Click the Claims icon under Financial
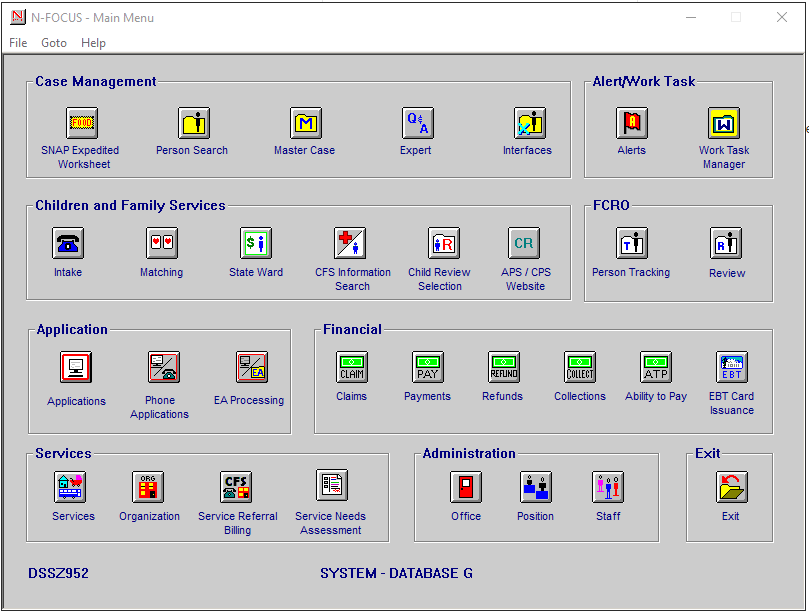The height and width of the screenshot is (613, 809). point(351,367)
